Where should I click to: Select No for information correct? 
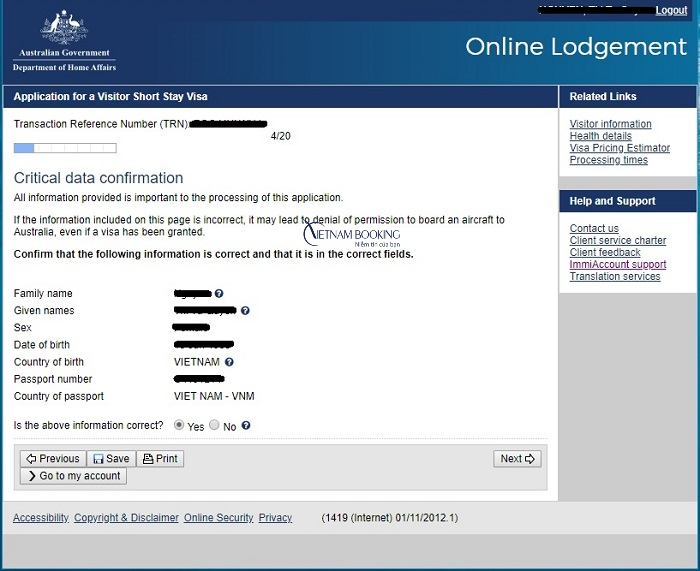point(214,425)
